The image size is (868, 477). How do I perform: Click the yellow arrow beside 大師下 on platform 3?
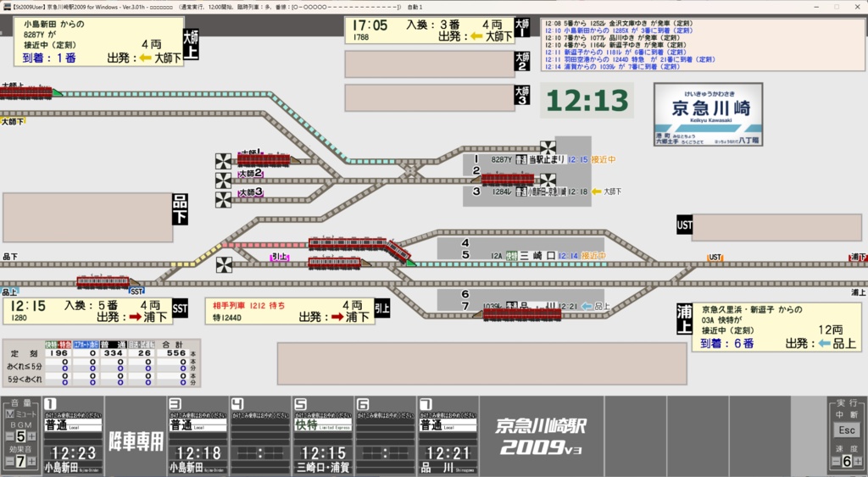(x=596, y=191)
